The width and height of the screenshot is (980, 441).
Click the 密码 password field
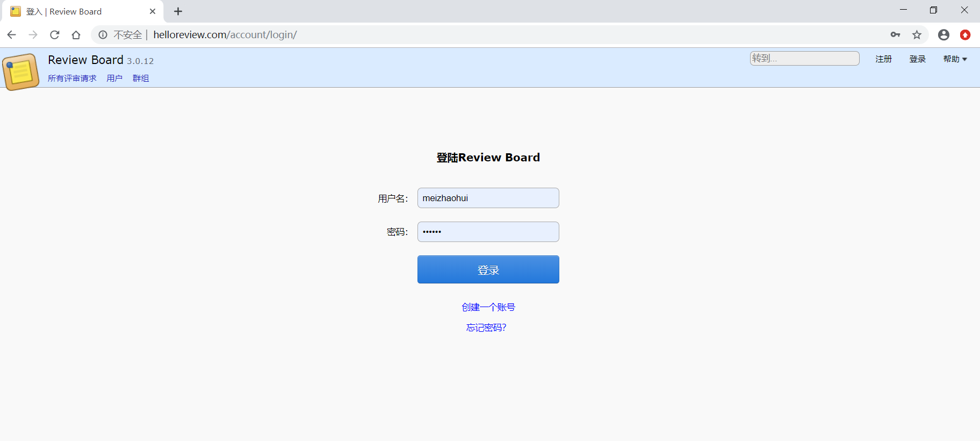click(488, 232)
